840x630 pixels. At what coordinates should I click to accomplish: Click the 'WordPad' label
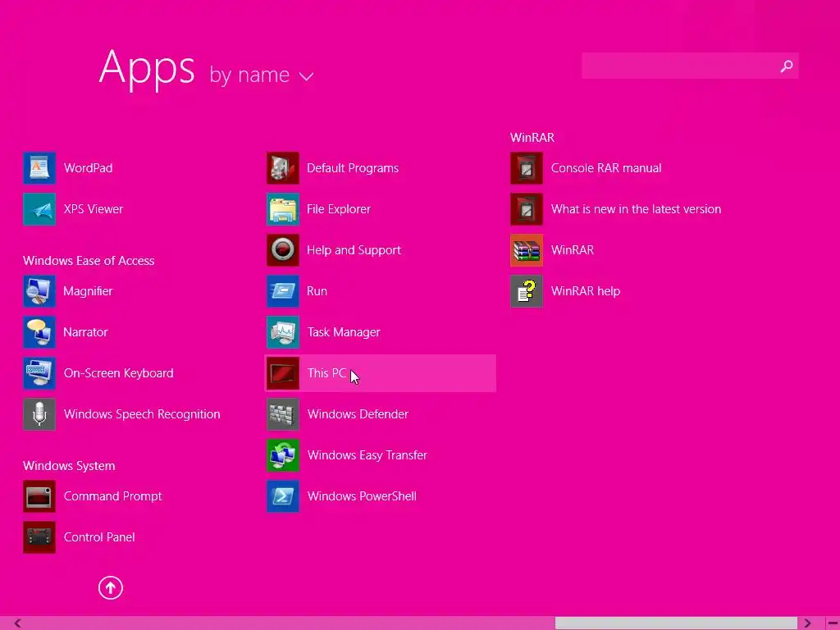[89, 168]
